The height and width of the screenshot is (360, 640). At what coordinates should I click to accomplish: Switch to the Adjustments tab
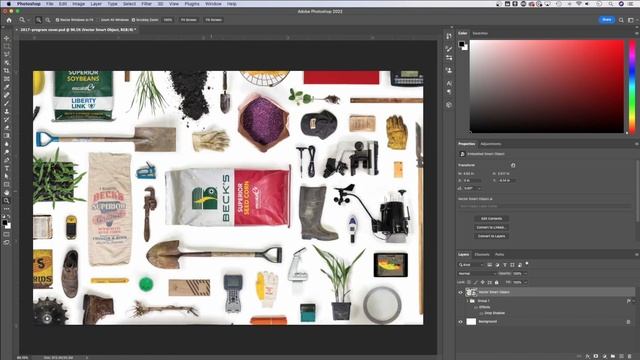pos(491,144)
